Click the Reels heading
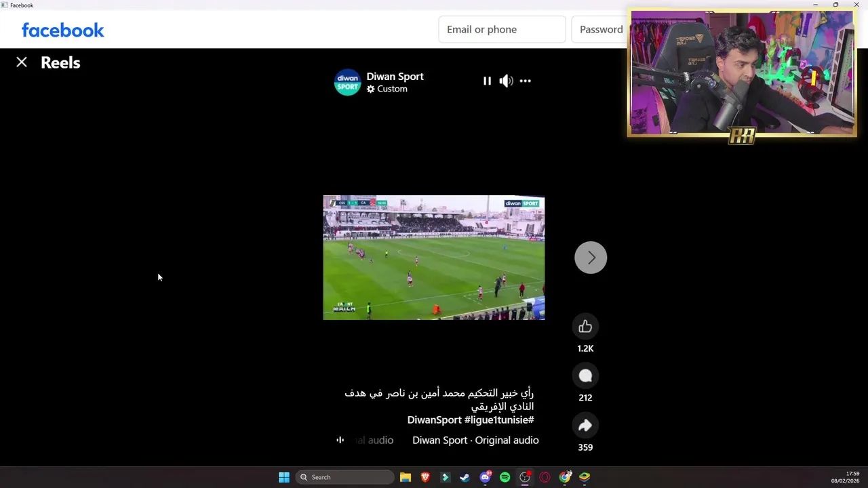 (x=60, y=62)
